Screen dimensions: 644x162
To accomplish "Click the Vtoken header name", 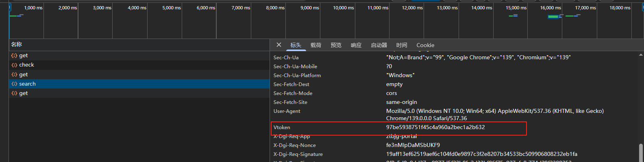I will tap(282, 127).
